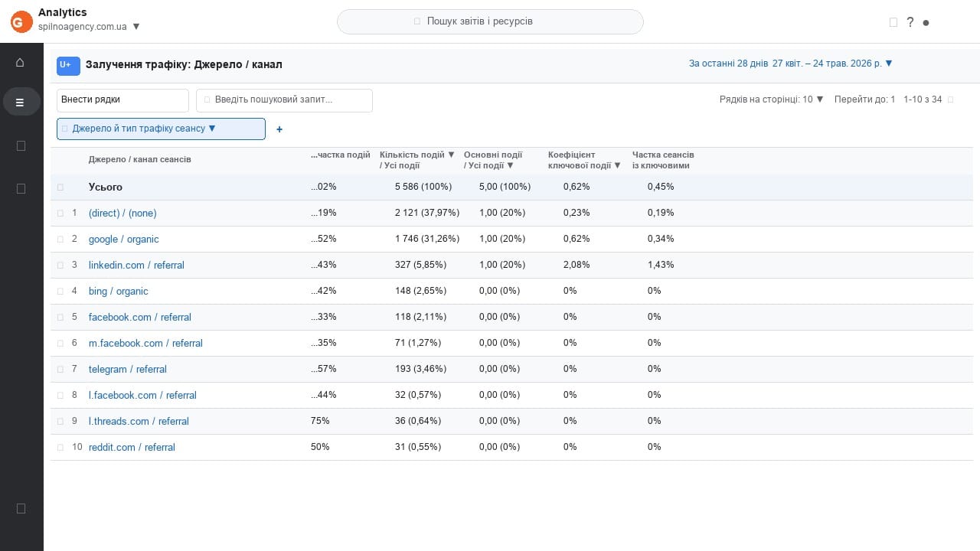Click the report title Залучення трафіку

pyautogui.click(x=184, y=64)
